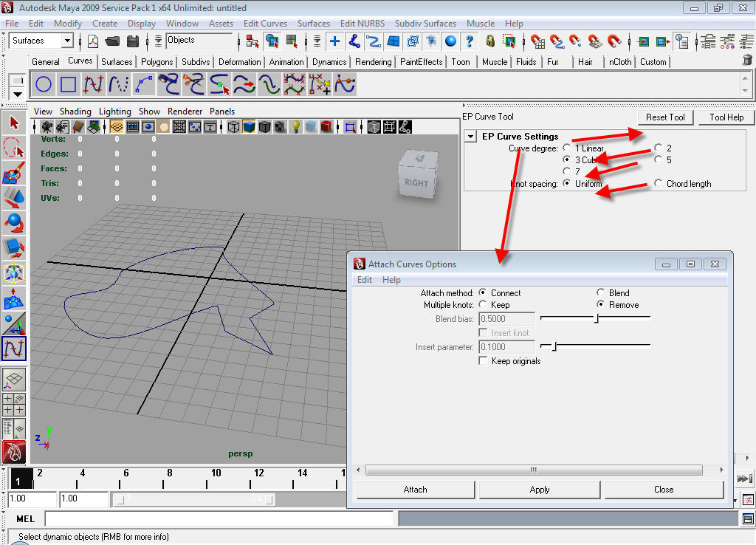Screen dimensions: 756x545
Task: Open Edit menu in Attach Curves Options
Action: pos(365,280)
